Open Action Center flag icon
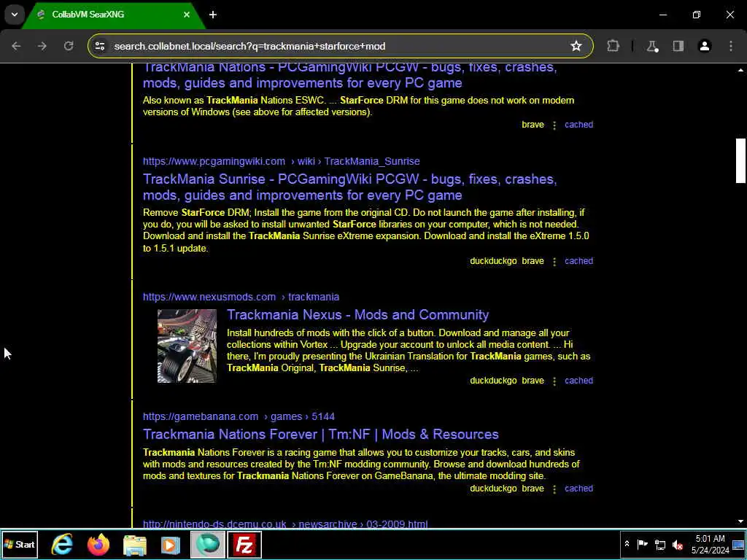Viewport: 747px width, 560px height. 642,544
